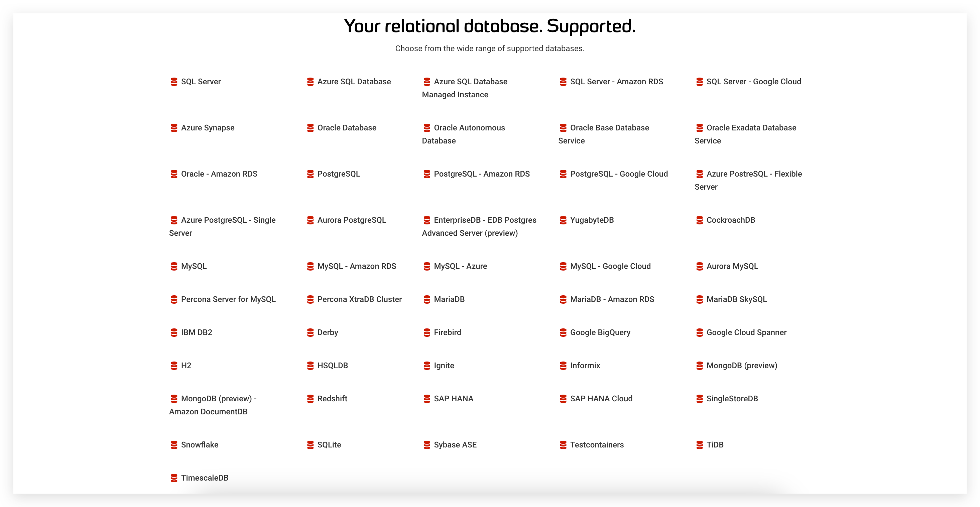Click the database icon beside YugabyteDB
The height and width of the screenshot is (507, 980).
pyautogui.click(x=563, y=220)
